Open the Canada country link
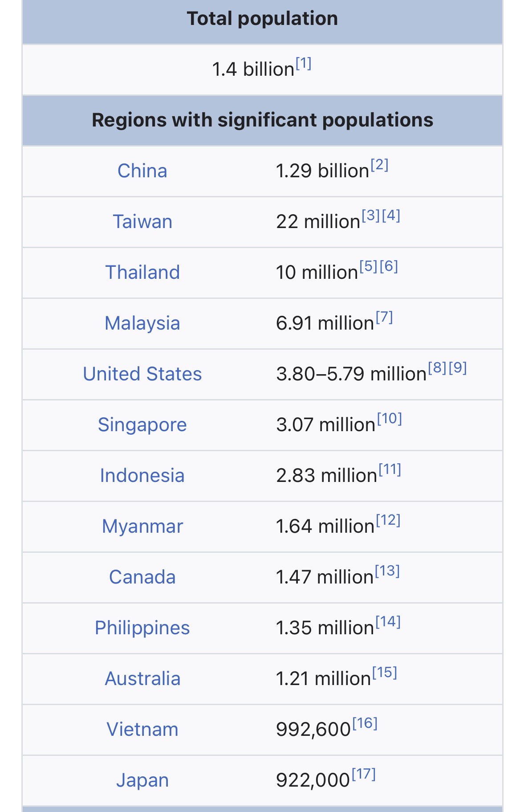This screenshot has width=524, height=812. pyautogui.click(x=142, y=577)
